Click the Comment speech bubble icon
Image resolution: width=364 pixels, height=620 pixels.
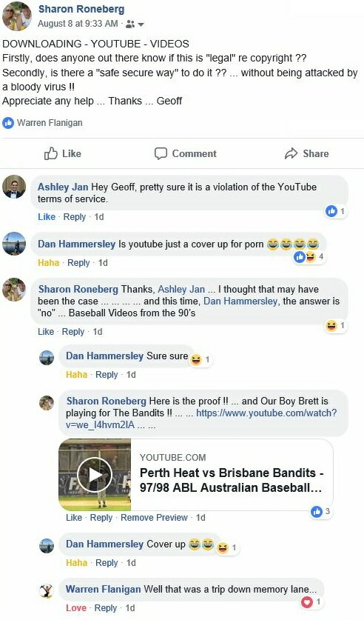[x=161, y=153]
